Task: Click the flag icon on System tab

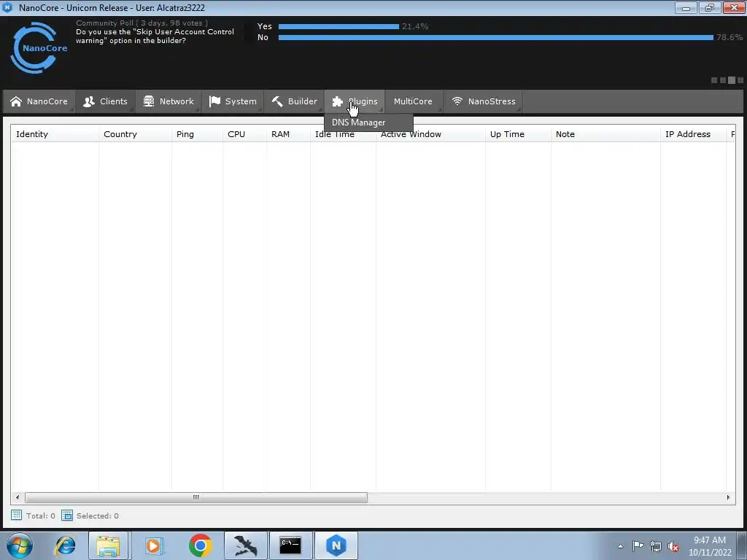Action: click(215, 101)
